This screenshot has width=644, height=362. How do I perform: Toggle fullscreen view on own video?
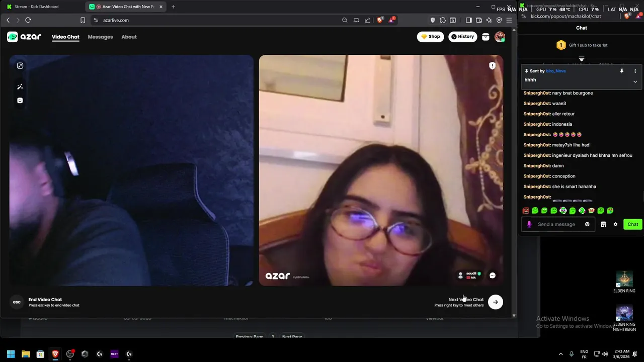point(20,66)
